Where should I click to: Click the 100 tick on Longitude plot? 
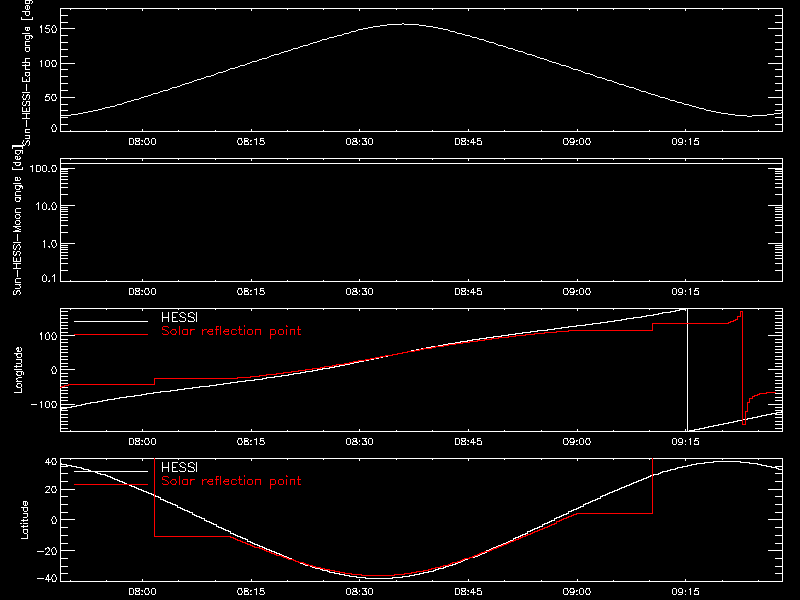(48, 336)
